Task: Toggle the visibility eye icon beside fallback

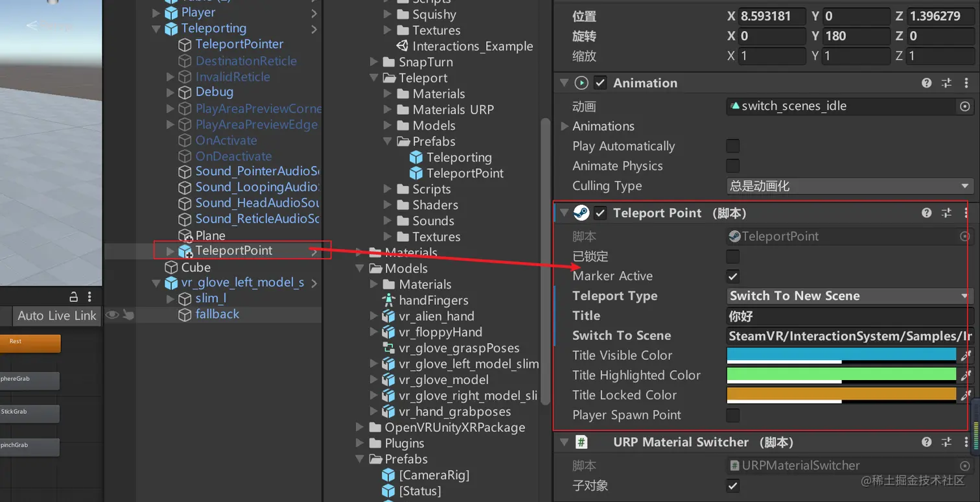Action: pos(112,315)
